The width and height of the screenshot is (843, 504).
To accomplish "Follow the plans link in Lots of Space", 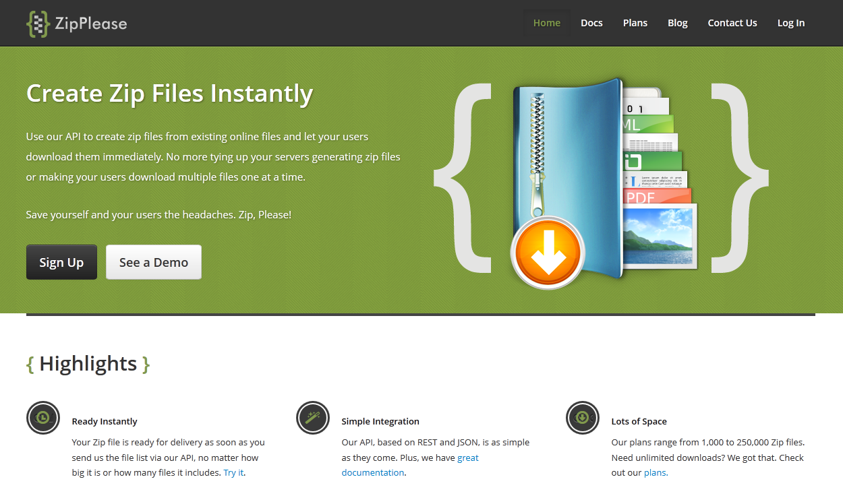I will [x=655, y=472].
